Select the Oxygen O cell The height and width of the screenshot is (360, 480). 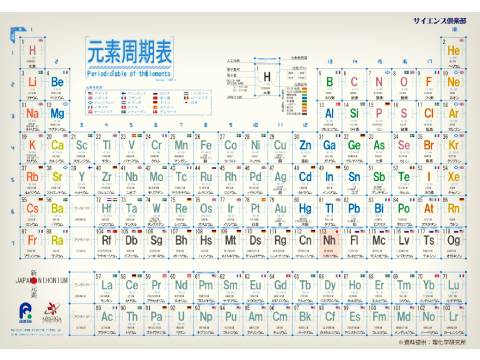tap(404, 85)
